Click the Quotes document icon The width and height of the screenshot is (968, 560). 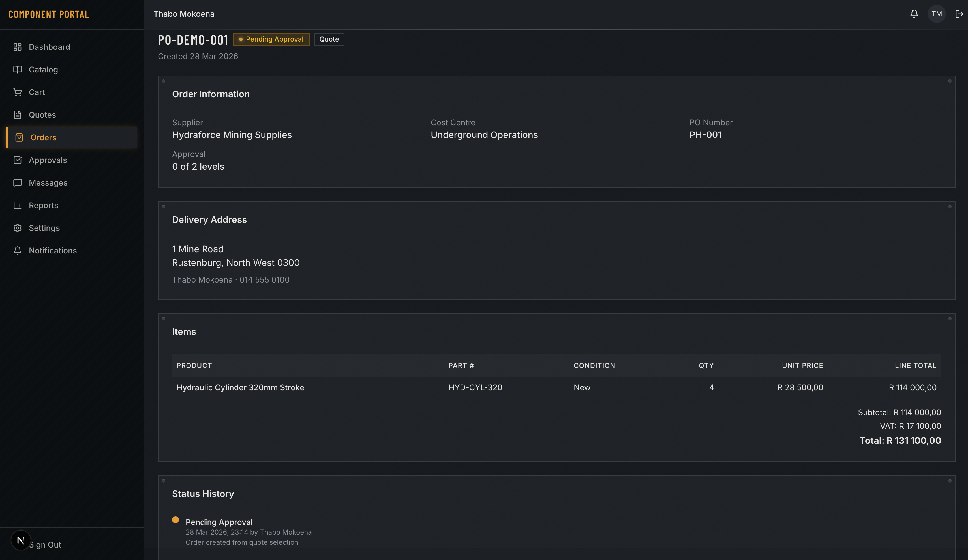pyautogui.click(x=18, y=114)
